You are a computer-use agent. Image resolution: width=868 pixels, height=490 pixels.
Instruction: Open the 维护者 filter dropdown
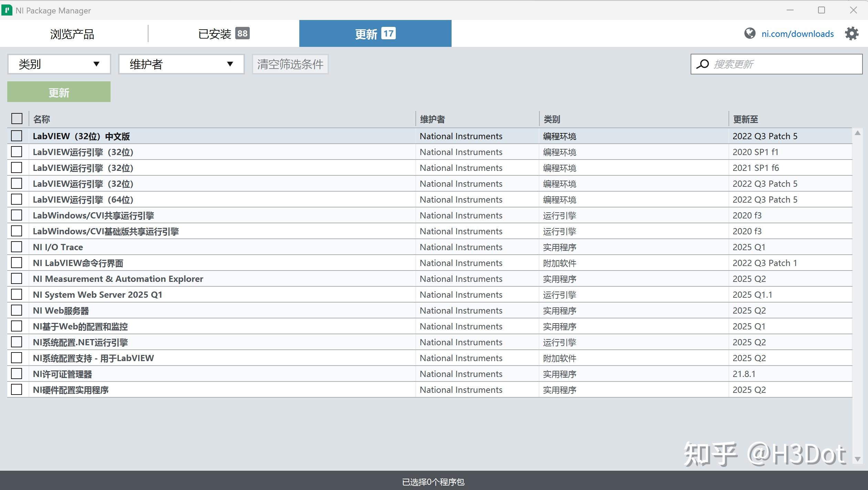click(x=181, y=64)
